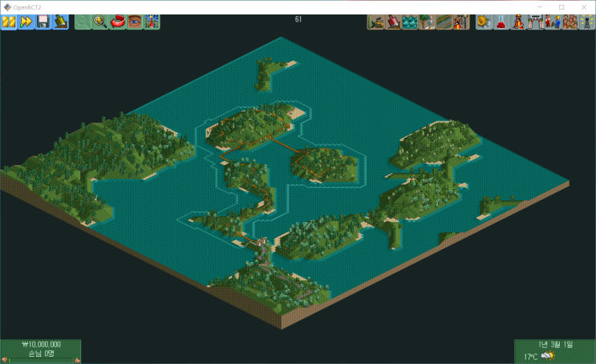
Task: Open the floppy disk save game menu
Action: click(x=43, y=22)
